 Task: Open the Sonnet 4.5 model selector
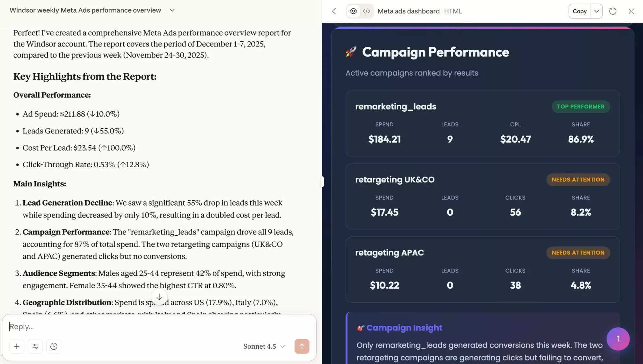tap(264, 346)
